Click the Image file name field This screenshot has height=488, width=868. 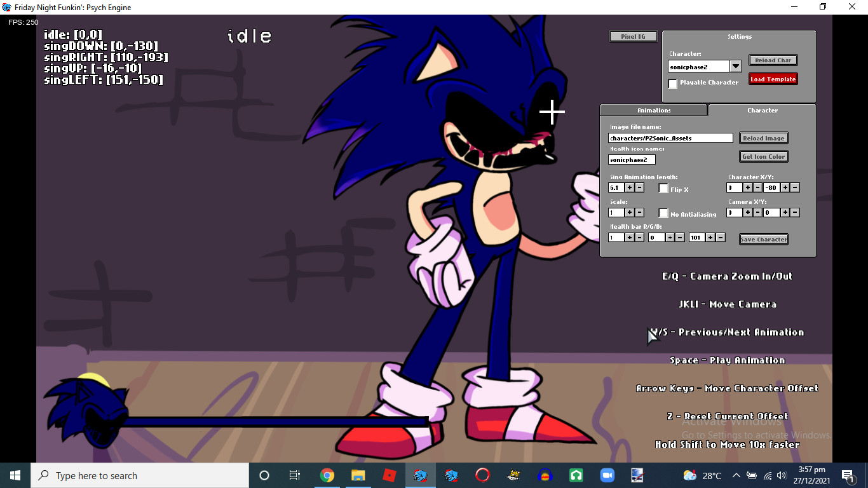(x=670, y=138)
